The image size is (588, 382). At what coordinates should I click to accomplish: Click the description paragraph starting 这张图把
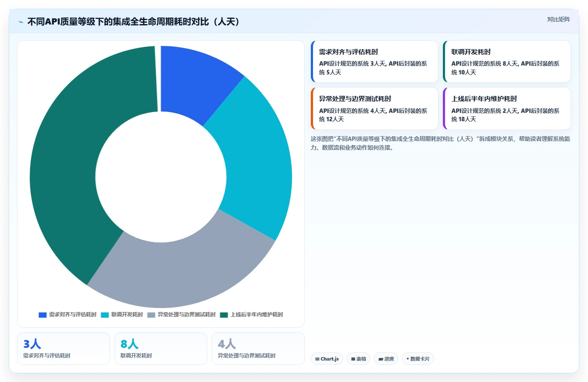coord(440,143)
